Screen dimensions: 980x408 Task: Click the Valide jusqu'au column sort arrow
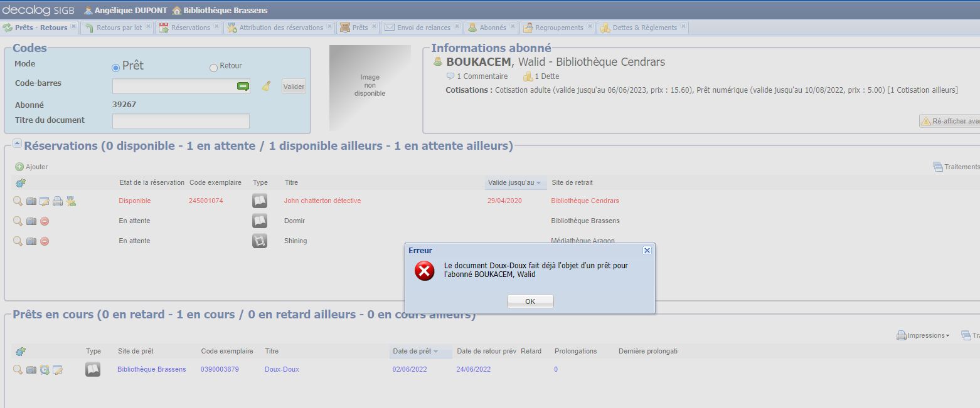coord(538,183)
